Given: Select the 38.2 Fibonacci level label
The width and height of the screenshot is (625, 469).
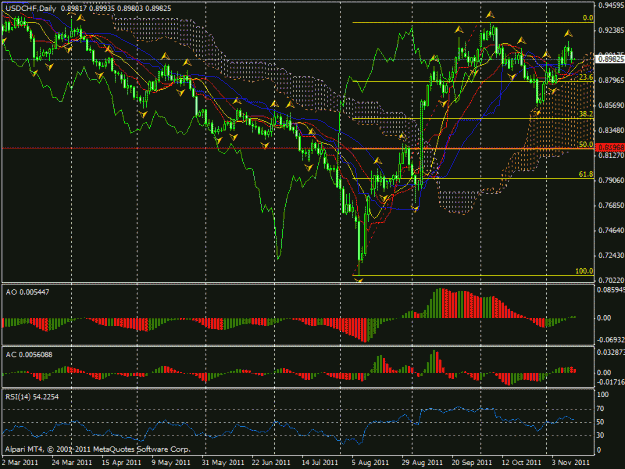Looking at the screenshot, I should [x=586, y=114].
